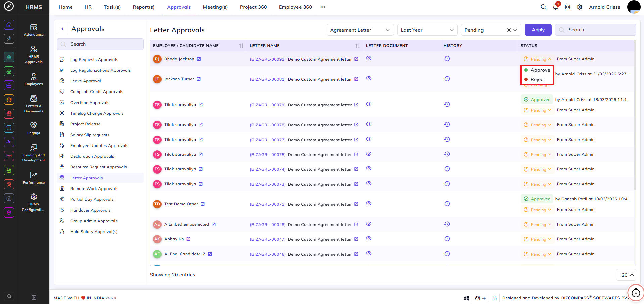644x304 pixels.
Task: Select Approve in the status menu
Action: coord(537,70)
